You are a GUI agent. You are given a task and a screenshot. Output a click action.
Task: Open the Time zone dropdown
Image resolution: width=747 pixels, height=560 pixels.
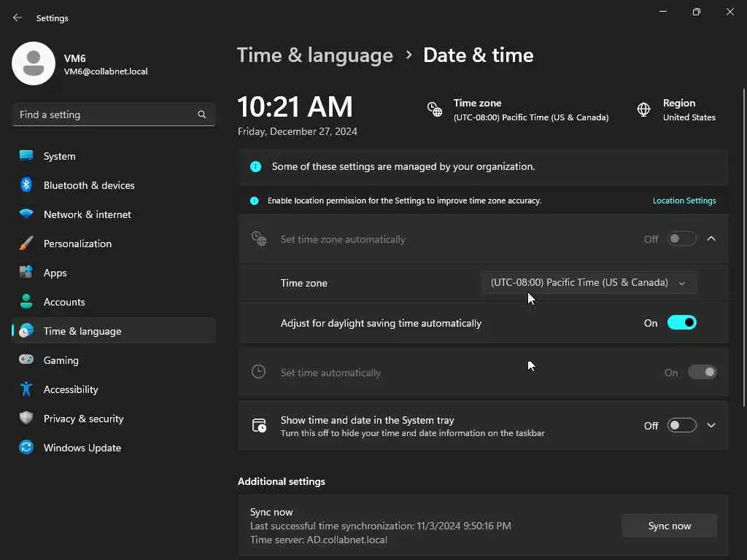[x=589, y=283]
